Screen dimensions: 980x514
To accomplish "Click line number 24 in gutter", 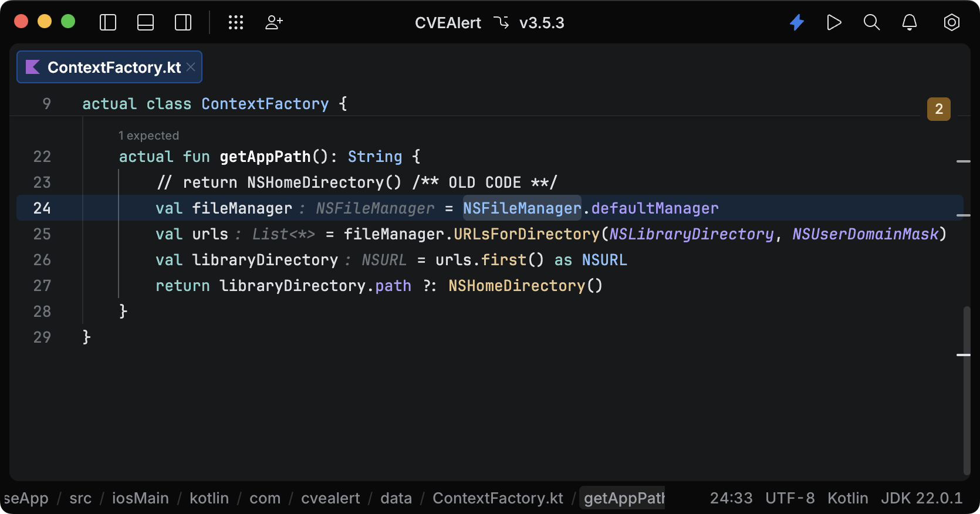I will click(x=42, y=208).
